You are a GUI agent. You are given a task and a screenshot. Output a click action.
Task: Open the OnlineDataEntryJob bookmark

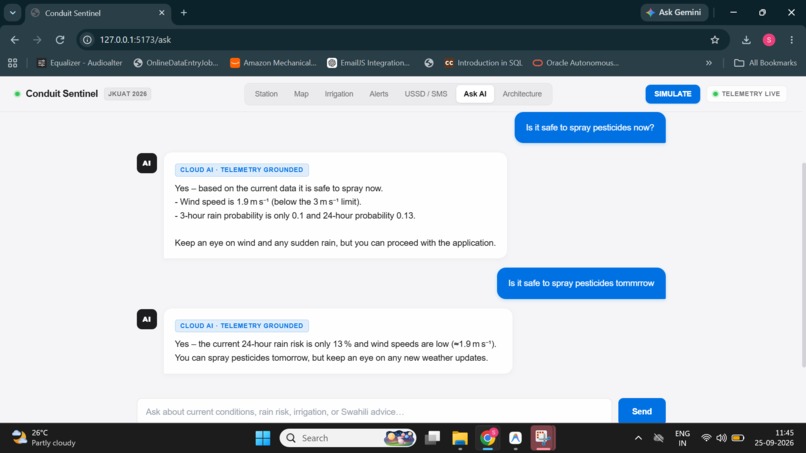(176, 63)
